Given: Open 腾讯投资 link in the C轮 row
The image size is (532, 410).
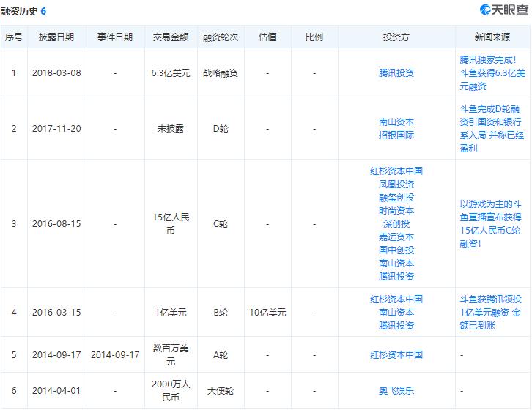Looking at the screenshot, I should coord(396,277).
